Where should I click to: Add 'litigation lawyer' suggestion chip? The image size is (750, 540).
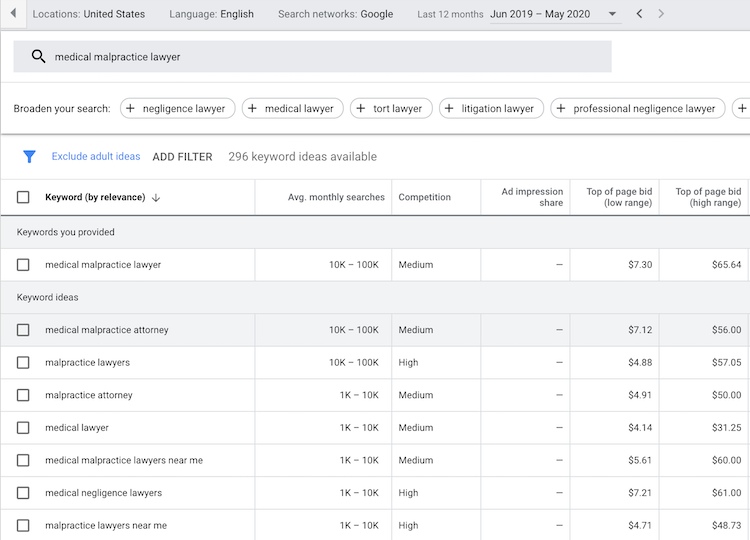[x=491, y=109]
